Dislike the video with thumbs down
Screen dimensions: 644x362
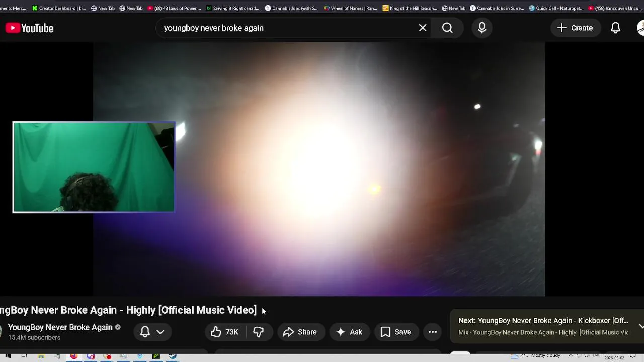click(258, 332)
